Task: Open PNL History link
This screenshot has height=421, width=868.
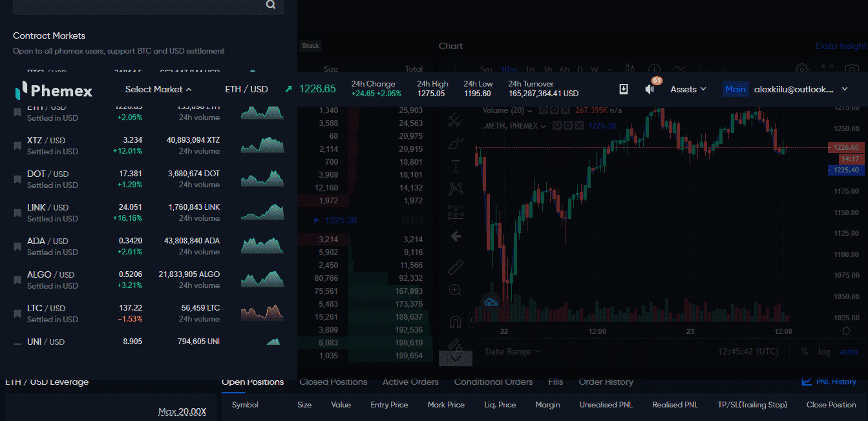Action: tap(829, 382)
